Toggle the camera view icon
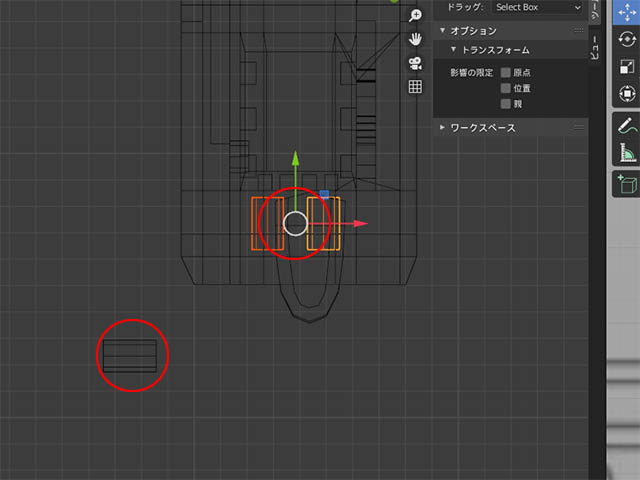Viewport: 640px width, 480px height. click(x=415, y=63)
